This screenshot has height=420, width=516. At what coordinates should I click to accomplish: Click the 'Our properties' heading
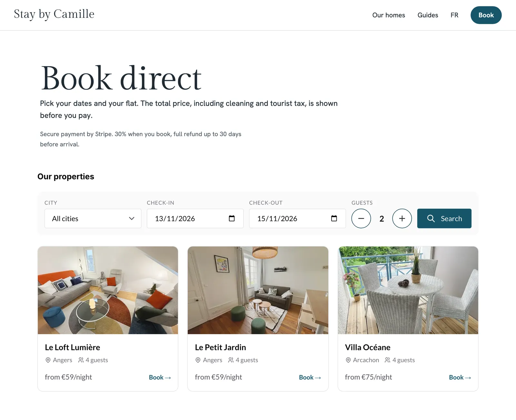click(x=66, y=176)
